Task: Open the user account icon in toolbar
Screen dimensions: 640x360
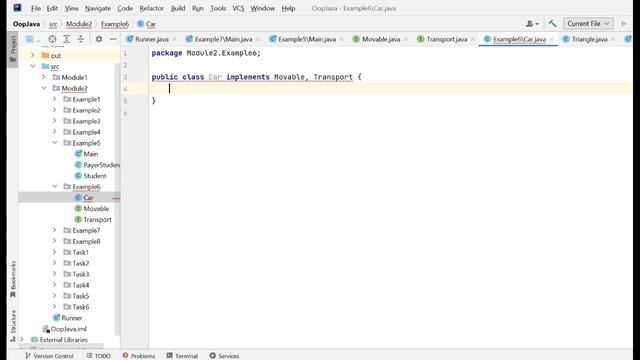Action: 532,24
